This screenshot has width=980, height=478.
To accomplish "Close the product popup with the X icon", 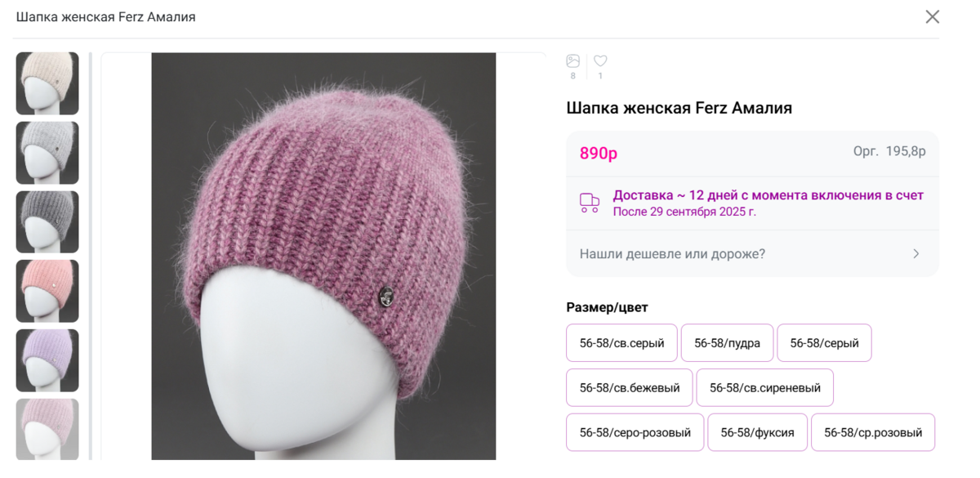I will [x=932, y=17].
